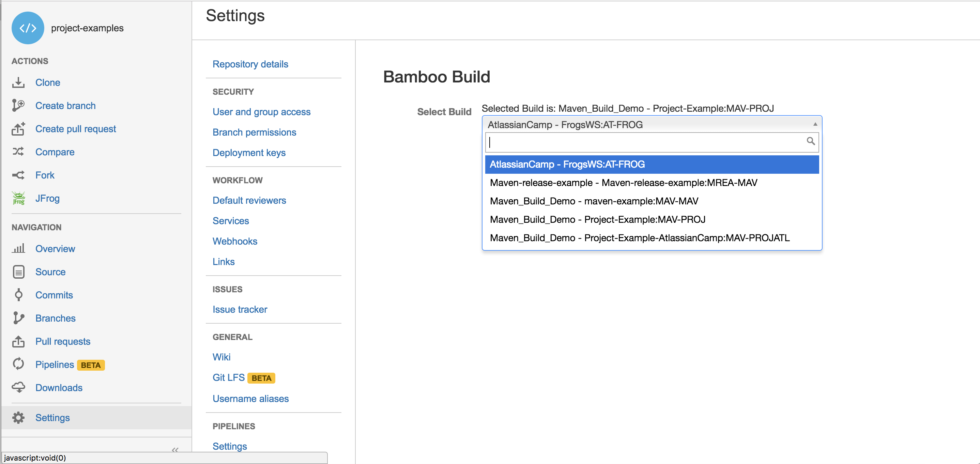The image size is (980, 464).
Task: Click the project-examples repository avatar icon
Action: (x=28, y=28)
